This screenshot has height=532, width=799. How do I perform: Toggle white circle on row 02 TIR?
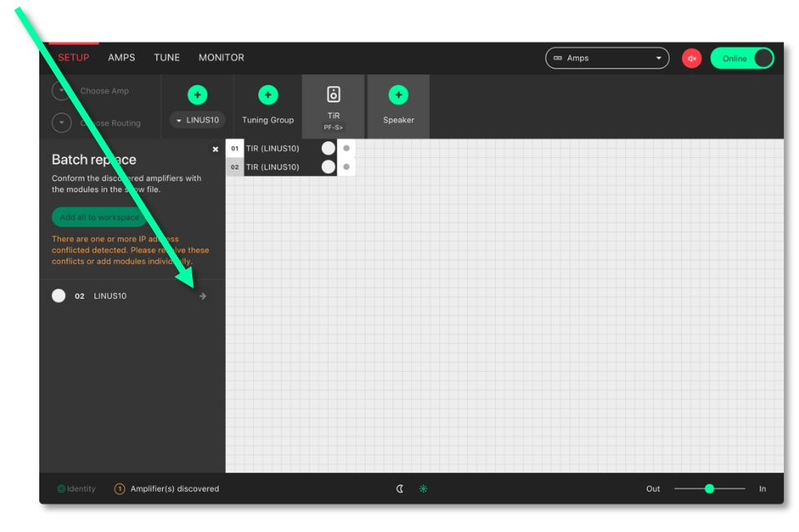tap(328, 167)
